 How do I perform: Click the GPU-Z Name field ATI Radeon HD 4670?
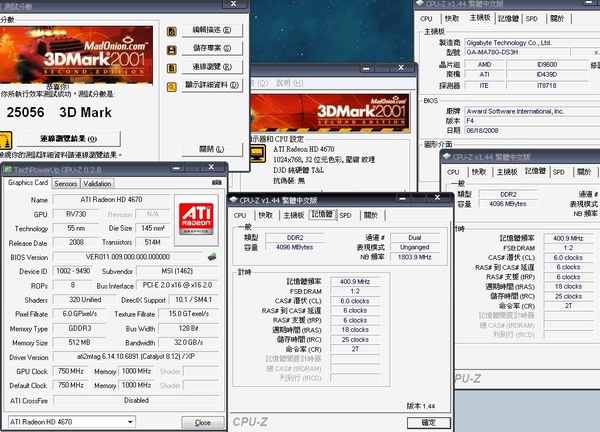tap(111, 199)
